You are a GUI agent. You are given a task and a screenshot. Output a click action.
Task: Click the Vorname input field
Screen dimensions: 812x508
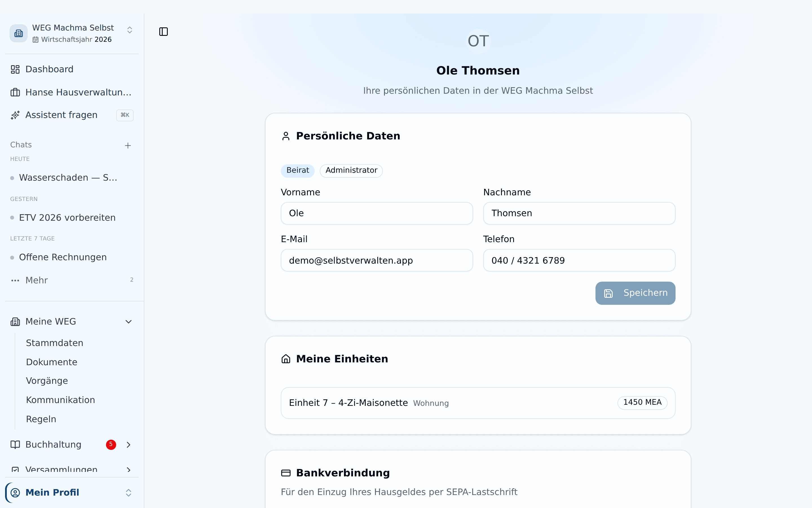377,213
